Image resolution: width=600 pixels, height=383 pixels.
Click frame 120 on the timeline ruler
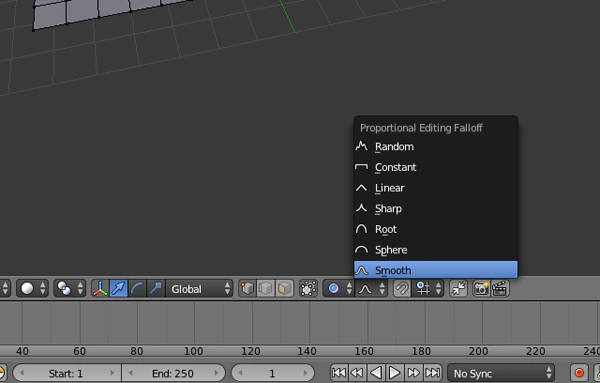251,351
